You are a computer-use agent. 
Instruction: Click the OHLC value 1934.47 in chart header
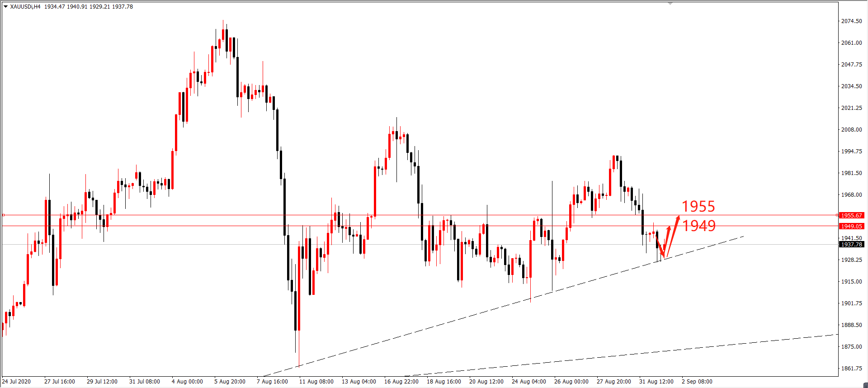[x=54, y=7]
